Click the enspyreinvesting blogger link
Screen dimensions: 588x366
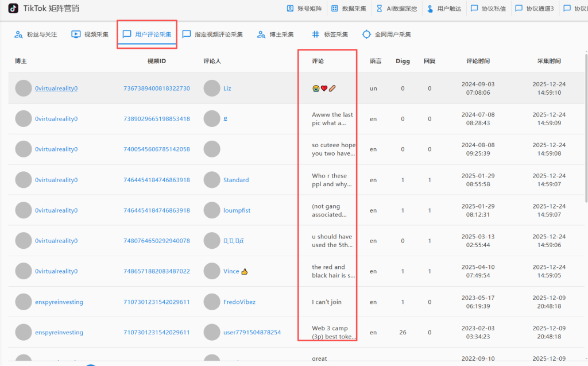pos(59,302)
